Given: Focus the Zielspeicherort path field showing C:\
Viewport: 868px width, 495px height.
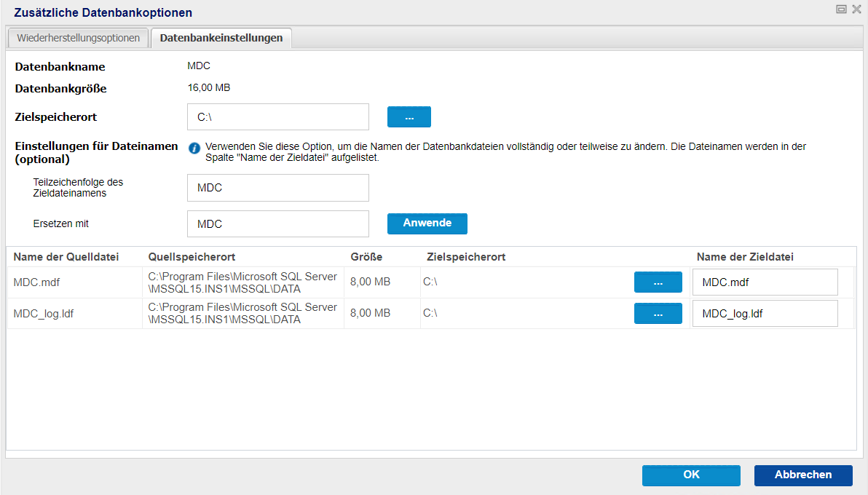Looking at the screenshot, I should click(x=277, y=117).
